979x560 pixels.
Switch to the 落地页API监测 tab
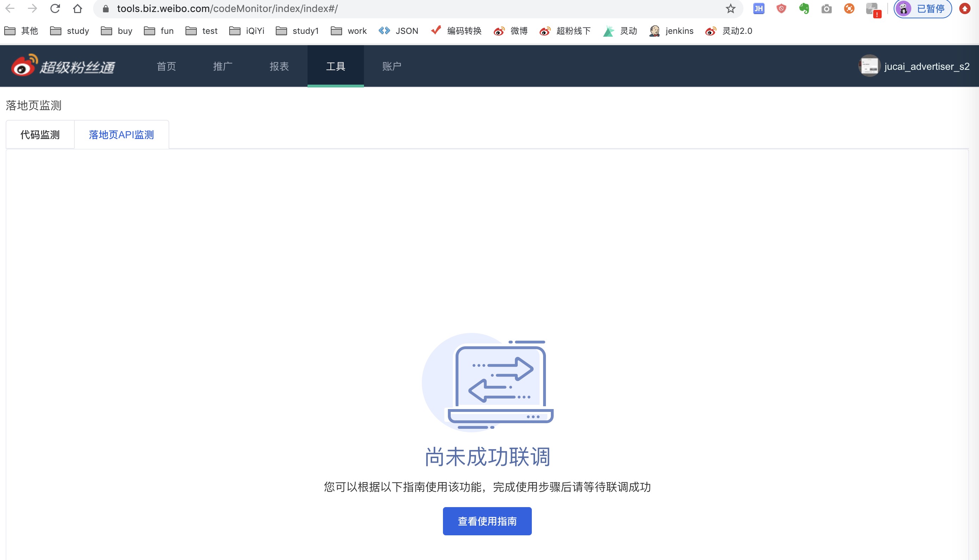122,135
